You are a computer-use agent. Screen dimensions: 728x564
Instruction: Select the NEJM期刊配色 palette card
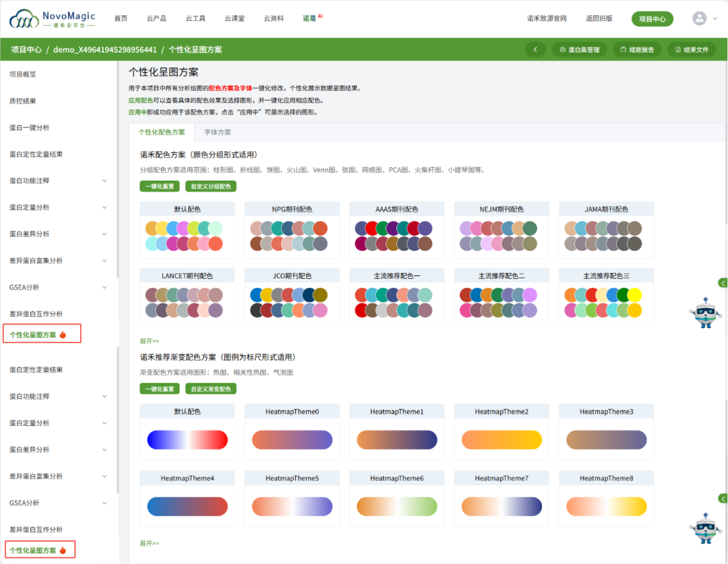pyautogui.click(x=502, y=230)
